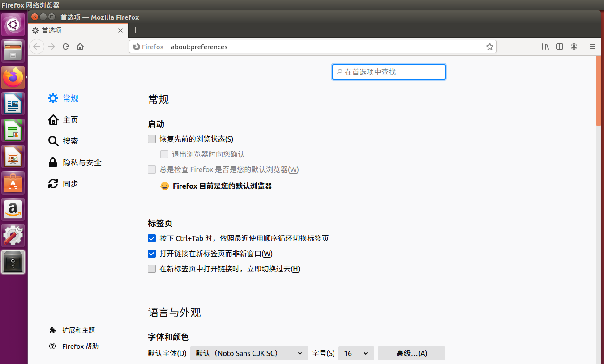
Task: Uncheck Ctrl+Tab 循环切换标签页 option
Action: (x=152, y=238)
